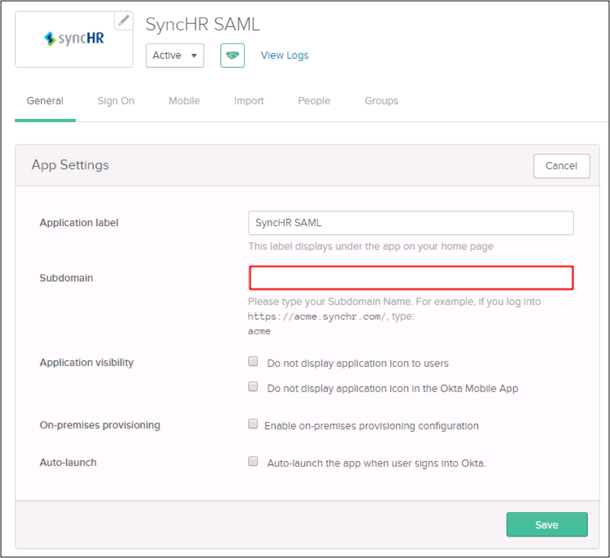Check hide application icon in Okta Mobile App
The height and width of the screenshot is (558, 610).
[253, 387]
